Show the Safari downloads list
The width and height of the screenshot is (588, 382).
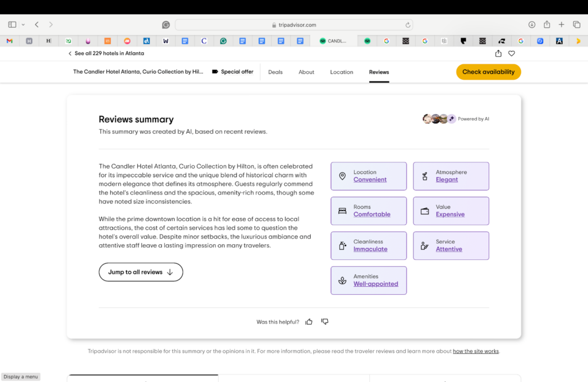coord(532,25)
